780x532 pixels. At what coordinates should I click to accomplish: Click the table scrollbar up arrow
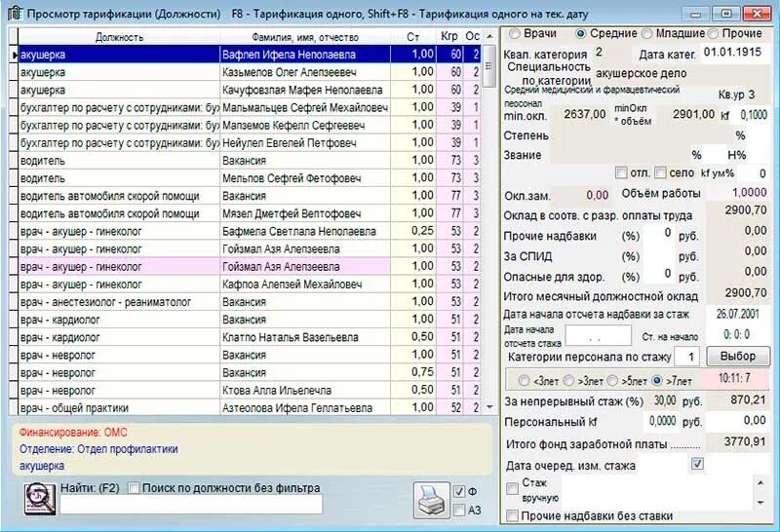(489, 37)
